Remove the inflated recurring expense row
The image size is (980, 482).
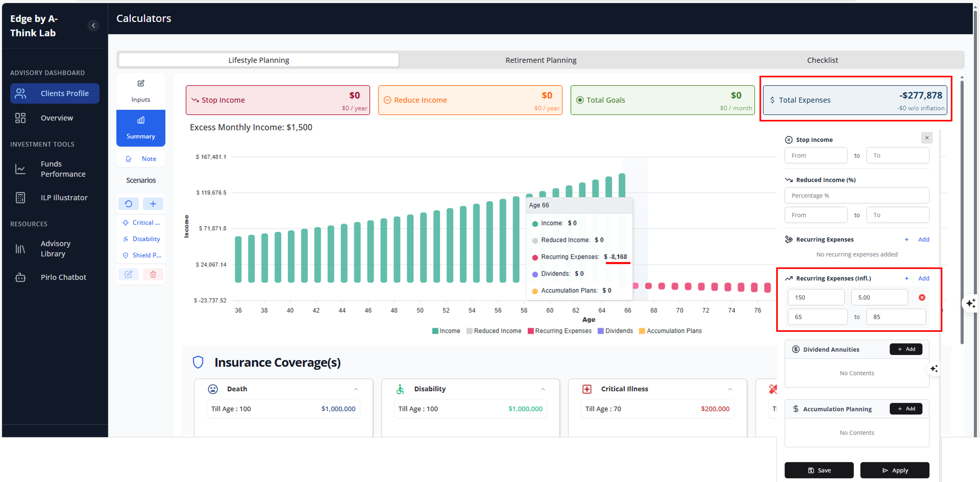[922, 297]
